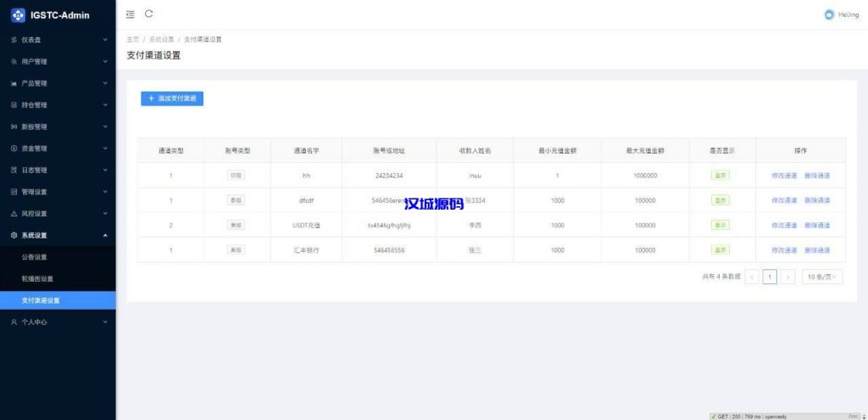Click the max amount '1000000'

645,176
